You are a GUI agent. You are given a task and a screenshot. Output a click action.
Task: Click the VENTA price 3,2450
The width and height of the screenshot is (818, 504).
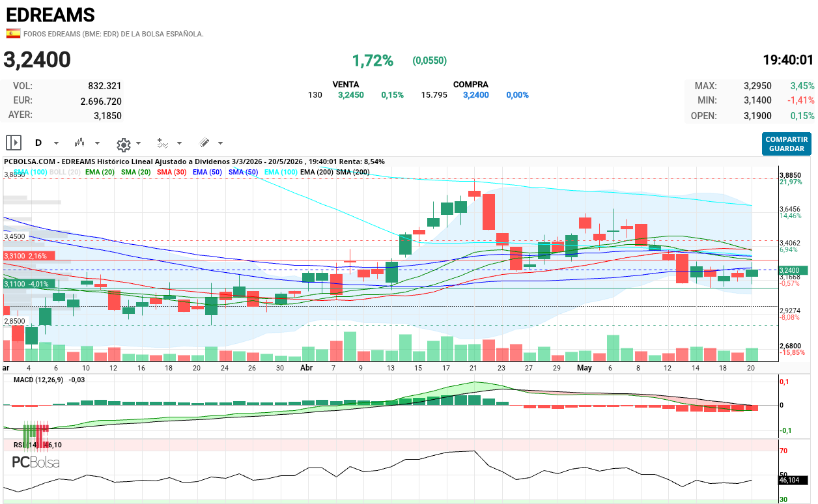point(350,95)
